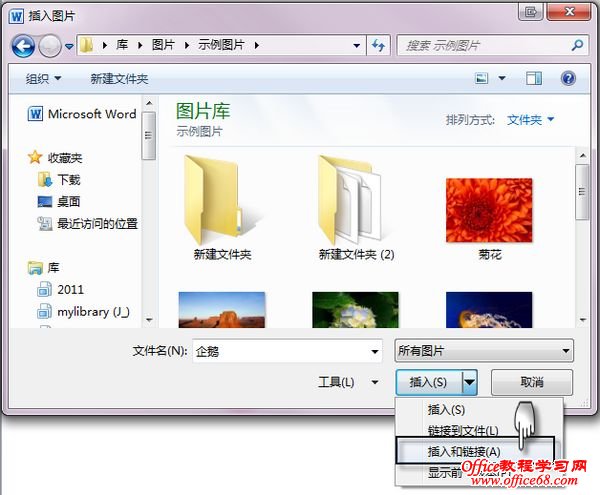Open the 文件名 field dropdown arrow
The image size is (600, 495).
coord(375,351)
